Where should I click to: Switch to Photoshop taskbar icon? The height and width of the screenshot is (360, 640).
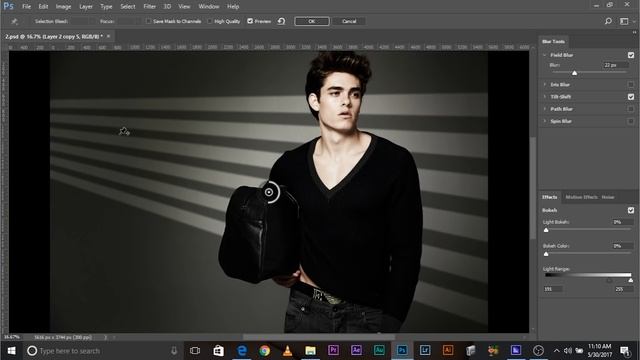402,350
